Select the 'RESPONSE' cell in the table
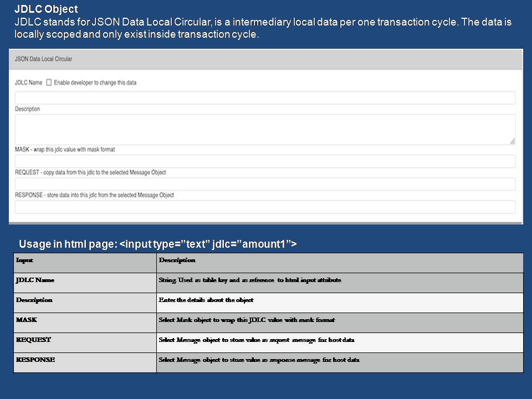The image size is (532, 399). (x=35, y=360)
